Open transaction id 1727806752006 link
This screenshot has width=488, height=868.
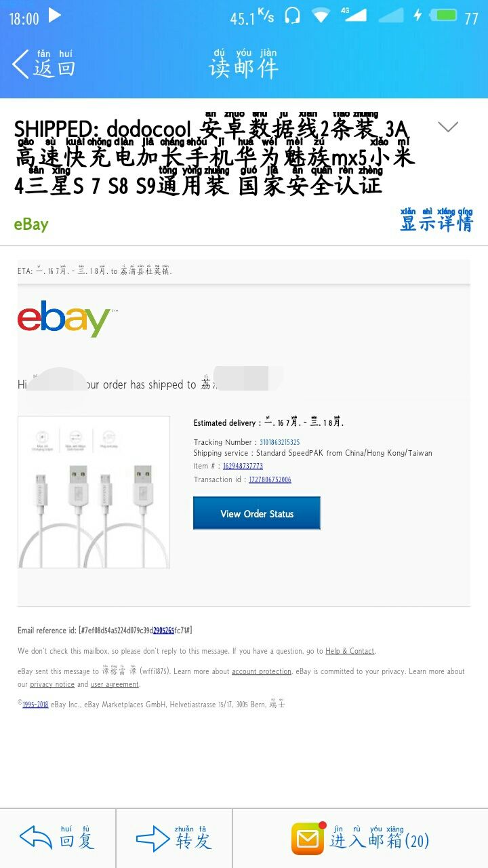coord(270,479)
